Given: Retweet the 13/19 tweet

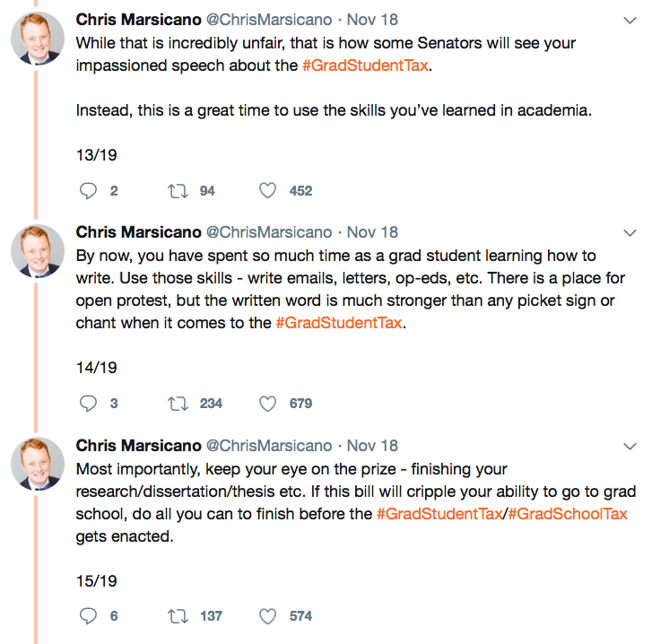Looking at the screenshot, I should pos(178,190).
